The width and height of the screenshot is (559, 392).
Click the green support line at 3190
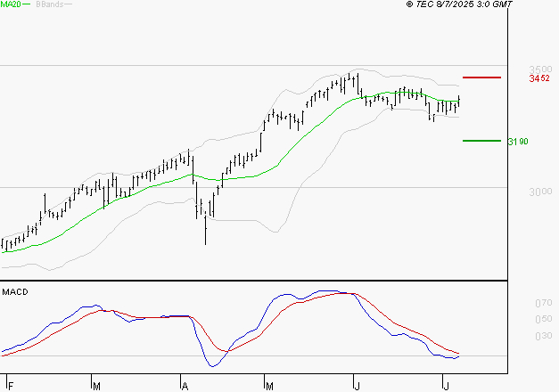(481, 141)
